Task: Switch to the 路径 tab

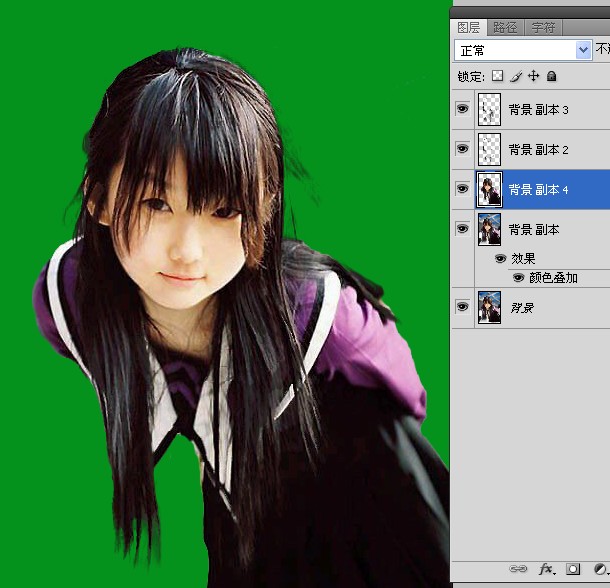Action: 505,28
